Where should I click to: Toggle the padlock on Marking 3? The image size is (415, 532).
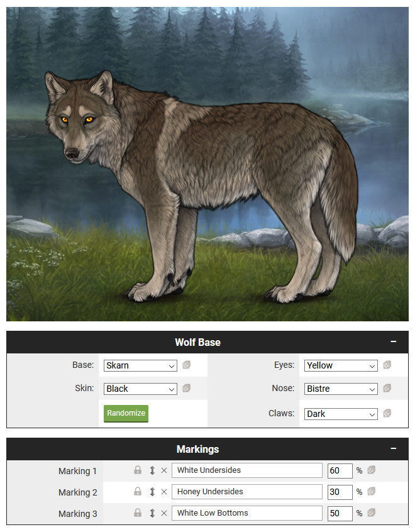tap(138, 513)
